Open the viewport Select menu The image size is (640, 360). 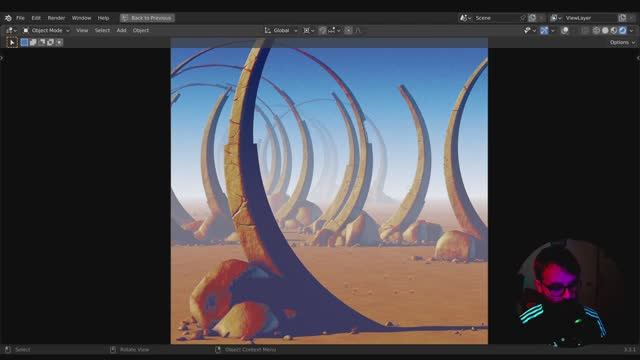click(102, 30)
